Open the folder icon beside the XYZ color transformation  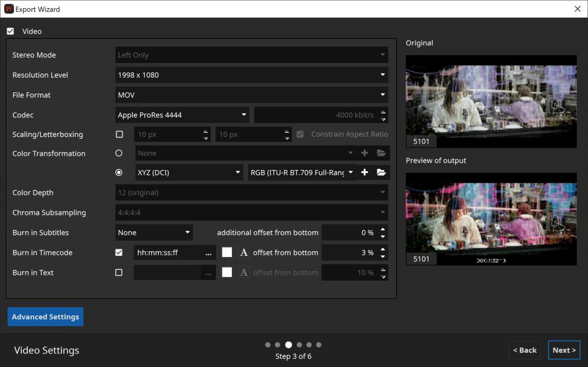coord(381,172)
